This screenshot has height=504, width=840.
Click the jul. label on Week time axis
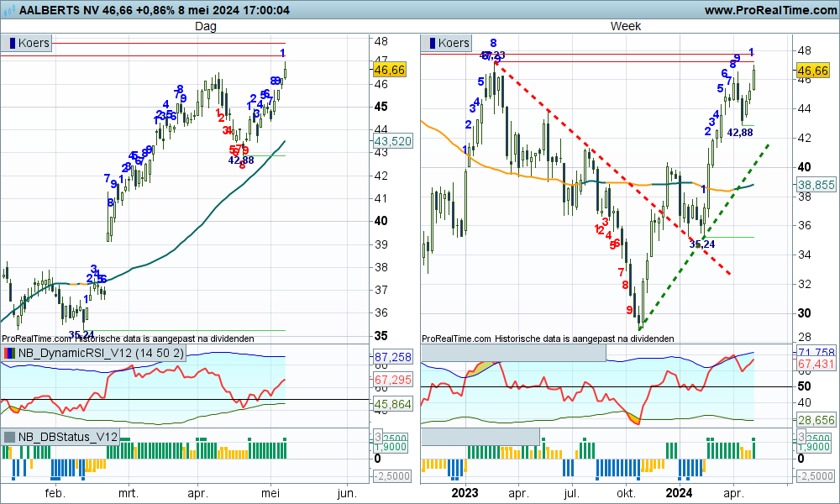(571, 493)
